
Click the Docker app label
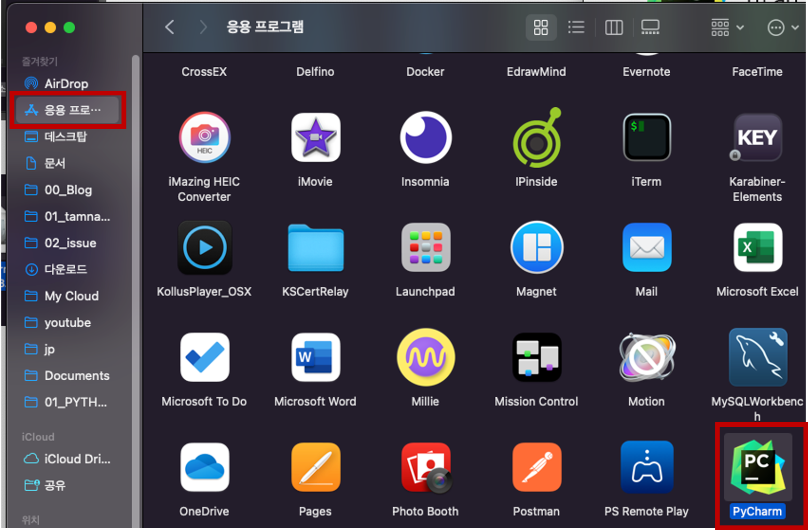[x=425, y=71]
